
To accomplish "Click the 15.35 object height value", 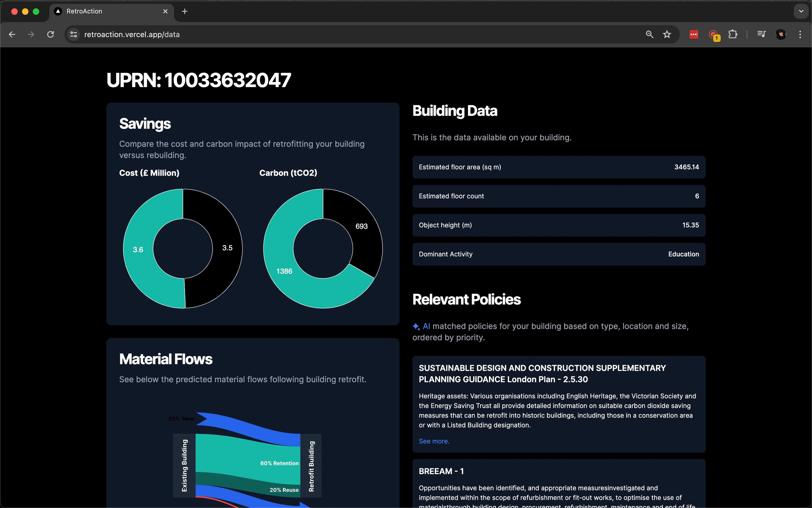I will coord(691,225).
